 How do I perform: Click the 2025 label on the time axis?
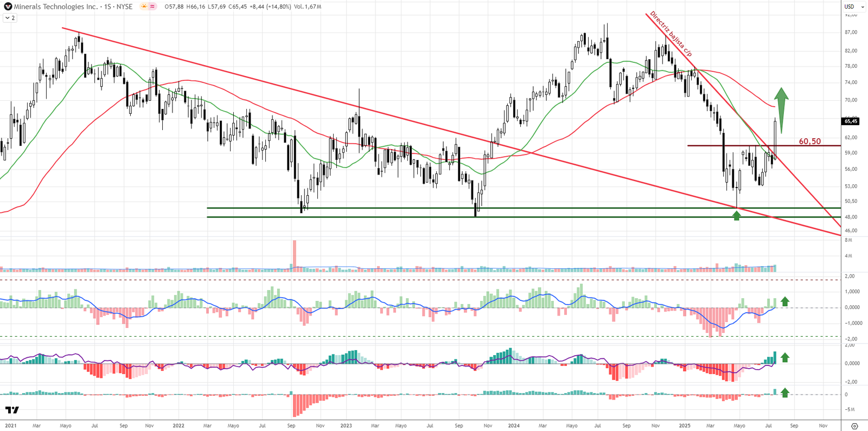pos(685,426)
